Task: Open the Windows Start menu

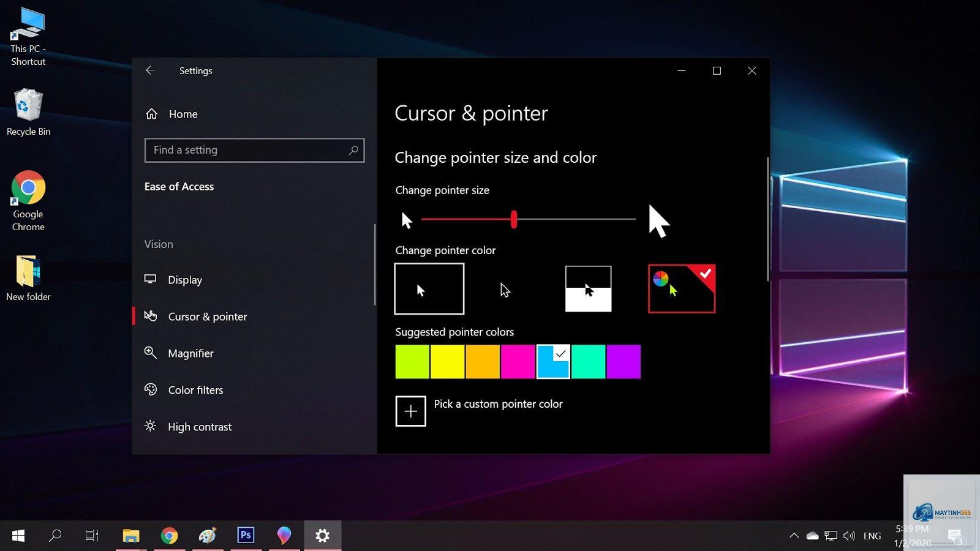Action: tap(18, 536)
